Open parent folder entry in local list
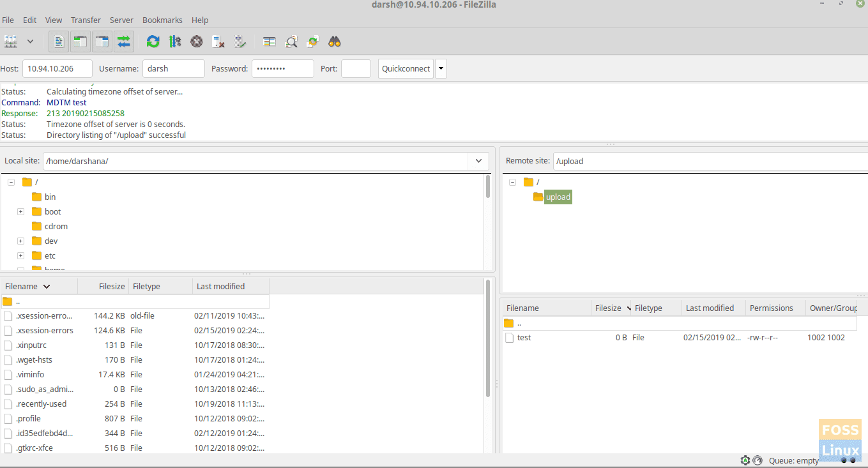868x468 pixels. click(x=135, y=301)
